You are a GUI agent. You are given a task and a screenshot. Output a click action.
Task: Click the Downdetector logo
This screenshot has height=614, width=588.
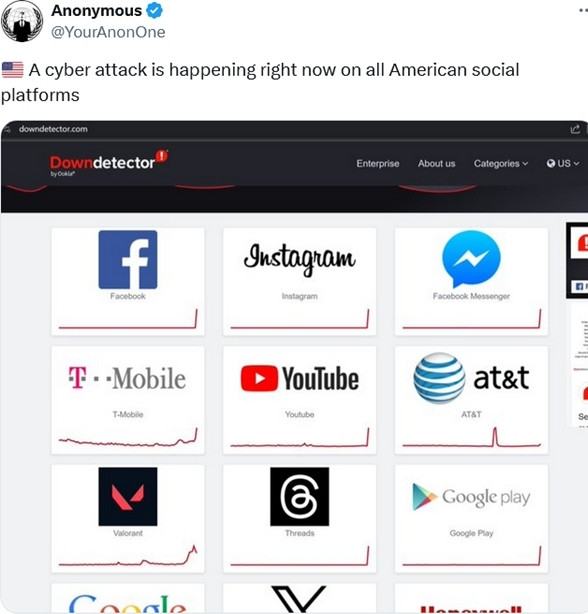click(109, 163)
